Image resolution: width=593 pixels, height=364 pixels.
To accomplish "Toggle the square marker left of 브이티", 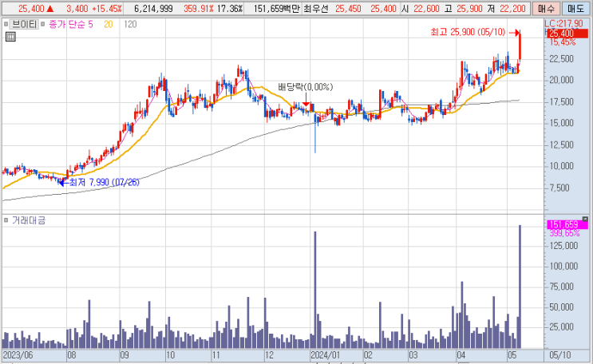I will 6,25.
